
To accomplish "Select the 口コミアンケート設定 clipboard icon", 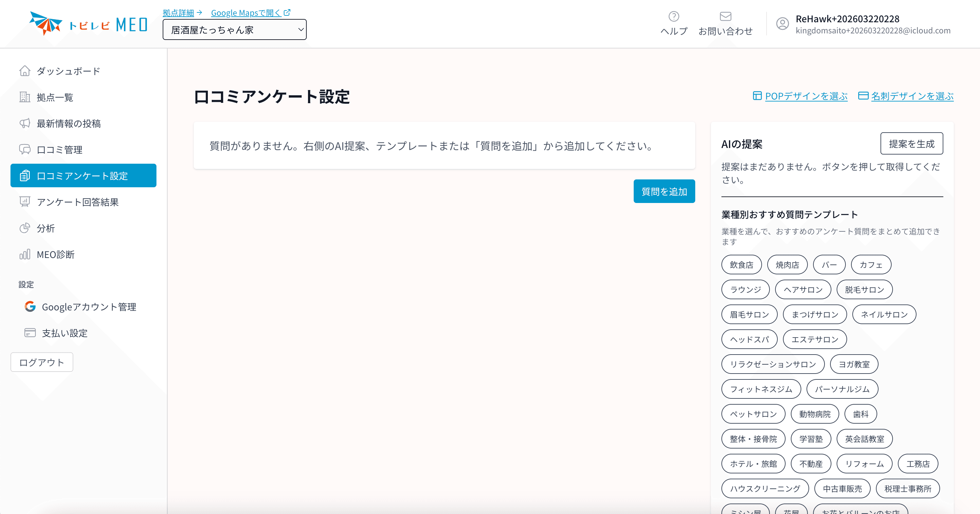I will pos(25,175).
